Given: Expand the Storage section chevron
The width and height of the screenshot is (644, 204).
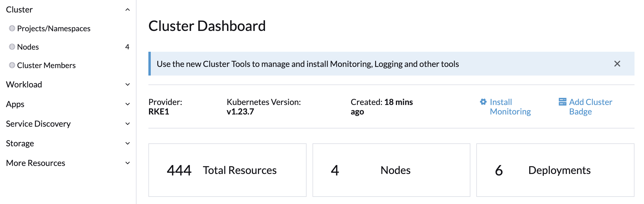Looking at the screenshot, I should pyautogui.click(x=128, y=143).
